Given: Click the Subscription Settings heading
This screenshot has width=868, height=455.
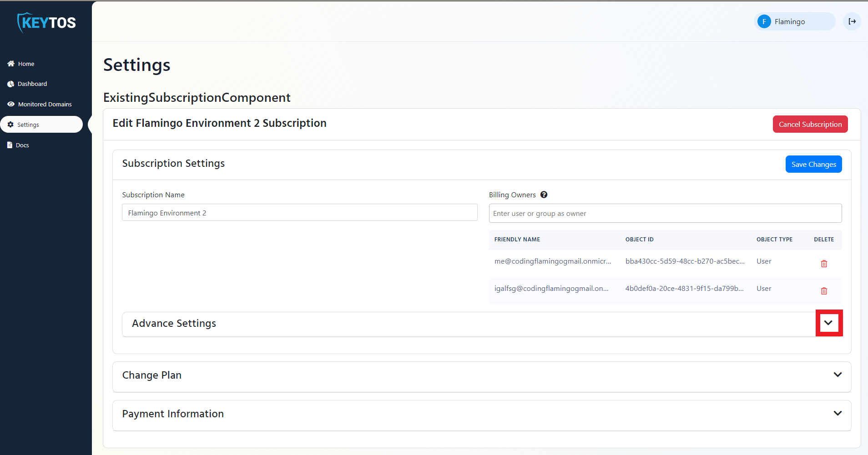Looking at the screenshot, I should [x=173, y=163].
